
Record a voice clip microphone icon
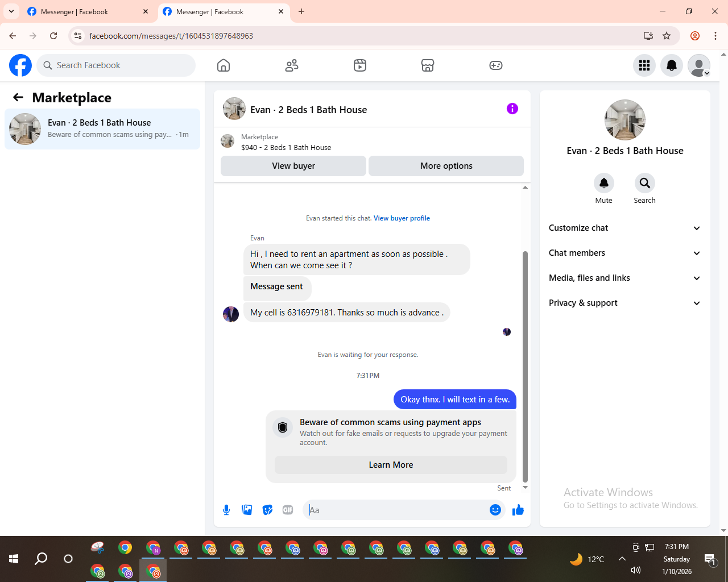point(226,510)
